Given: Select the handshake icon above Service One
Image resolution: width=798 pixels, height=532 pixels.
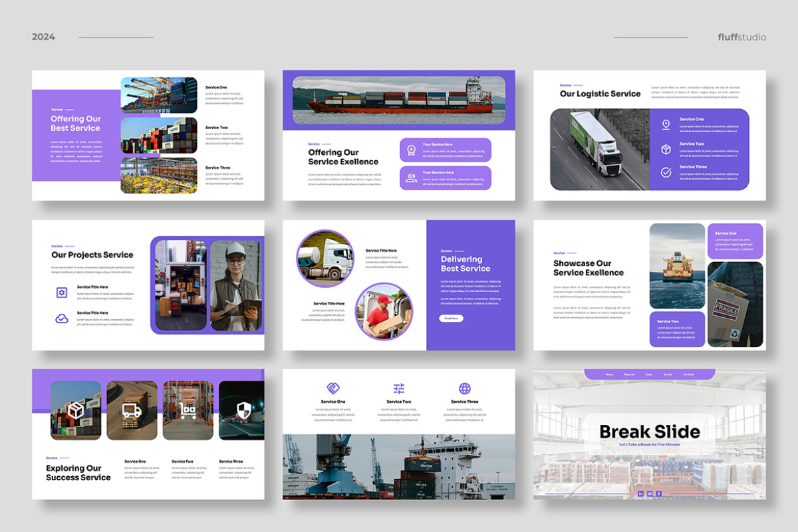Looking at the screenshot, I should (x=332, y=388).
